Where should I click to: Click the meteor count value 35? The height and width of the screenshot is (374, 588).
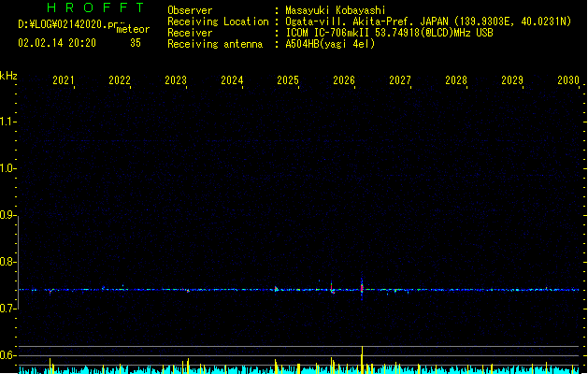coord(136,43)
